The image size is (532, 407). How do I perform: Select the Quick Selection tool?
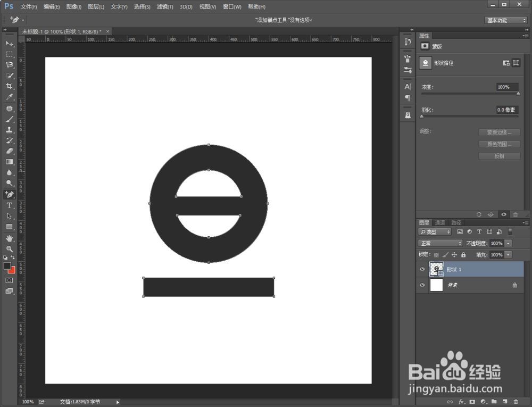(x=9, y=76)
